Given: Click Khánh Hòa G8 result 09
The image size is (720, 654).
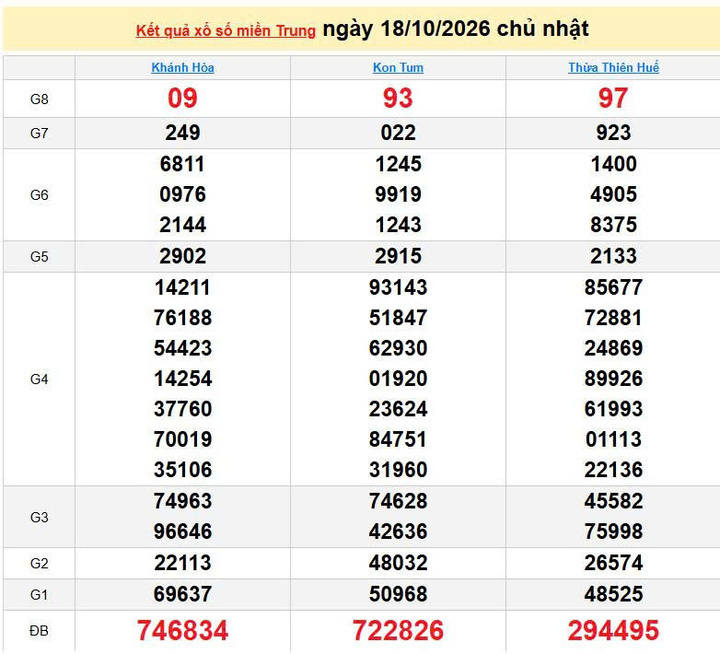Looking at the screenshot, I should click(x=183, y=98).
